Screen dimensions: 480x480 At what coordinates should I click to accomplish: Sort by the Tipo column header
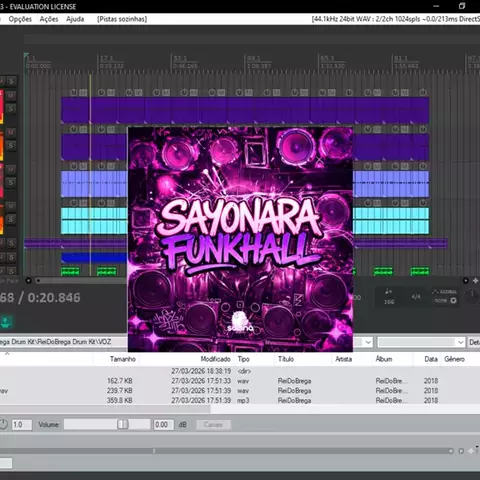pos(243,359)
